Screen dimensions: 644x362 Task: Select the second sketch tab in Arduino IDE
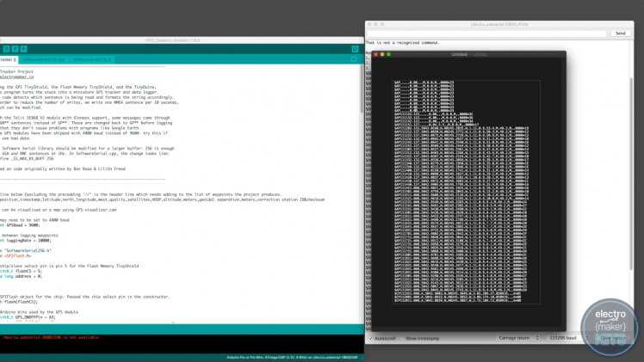[x=45, y=59]
